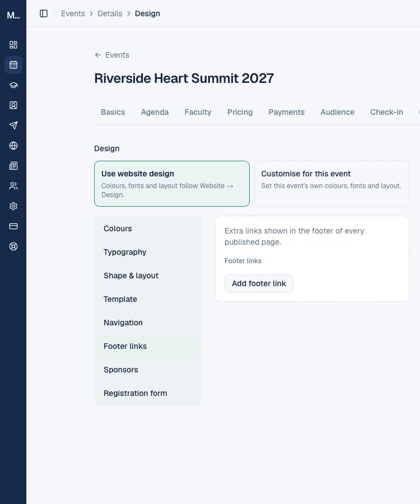Click the back arrow Events link
This screenshot has height=504, width=420.
click(x=112, y=55)
